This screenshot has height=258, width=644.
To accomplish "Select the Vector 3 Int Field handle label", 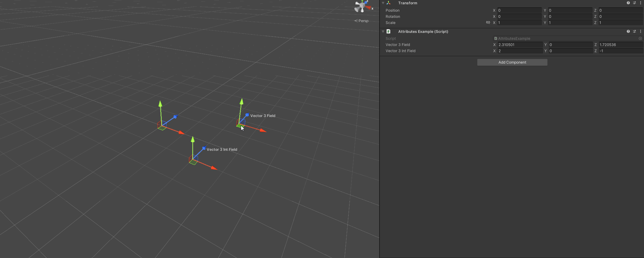I will point(222,150).
